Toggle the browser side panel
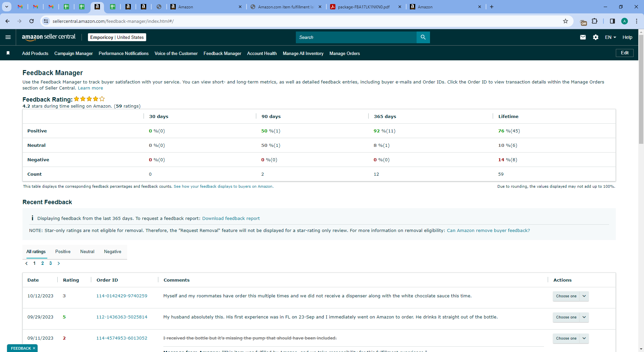 pos(612,21)
